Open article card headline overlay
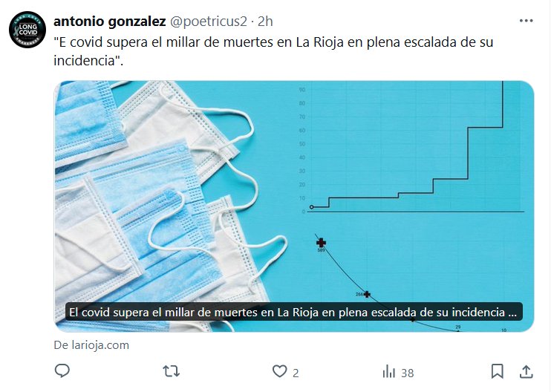 (294, 312)
